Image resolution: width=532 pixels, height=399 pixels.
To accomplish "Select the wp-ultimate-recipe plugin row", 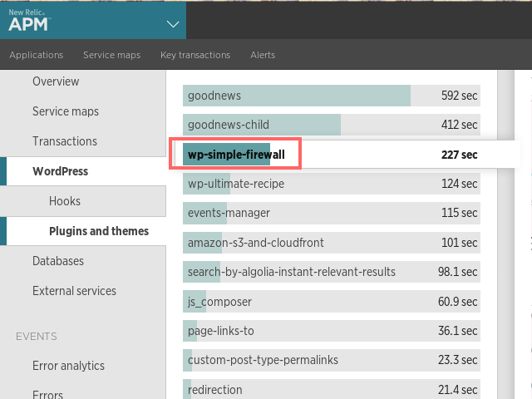I will (332, 184).
